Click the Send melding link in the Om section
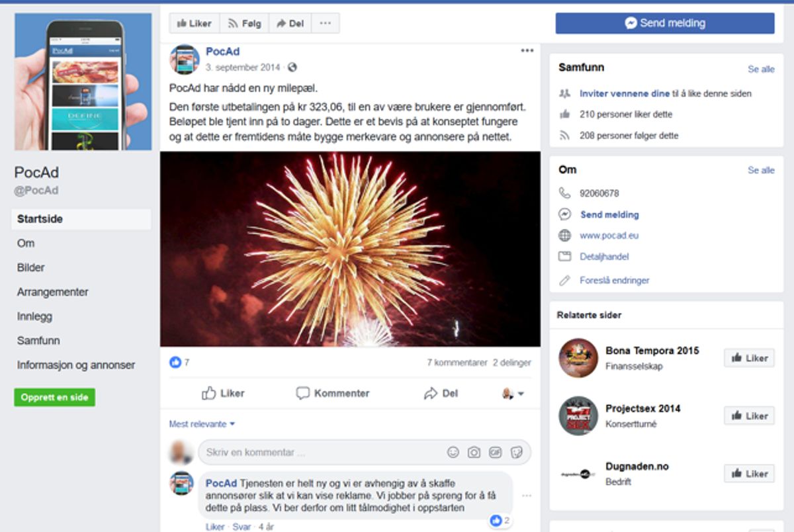 coord(609,214)
